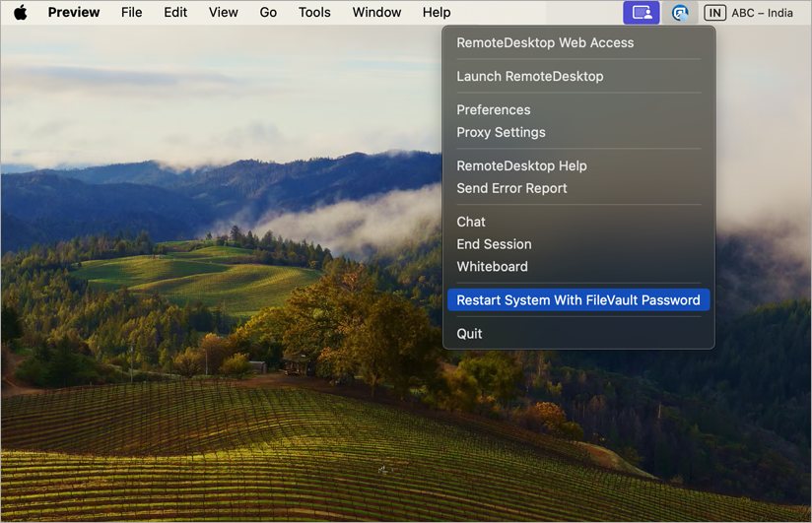Choose Send Error Report
This screenshot has width=812, height=523.
pyautogui.click(x=511, y=189)
